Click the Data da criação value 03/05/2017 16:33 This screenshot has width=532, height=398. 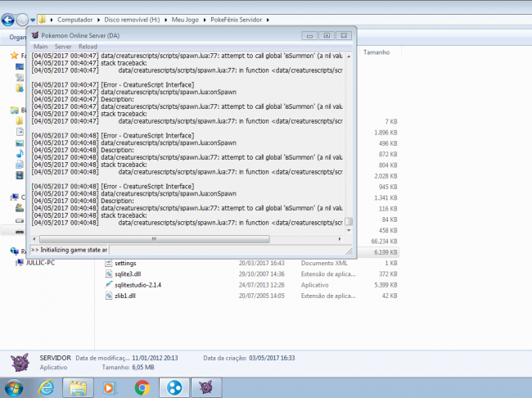[272, 358]
